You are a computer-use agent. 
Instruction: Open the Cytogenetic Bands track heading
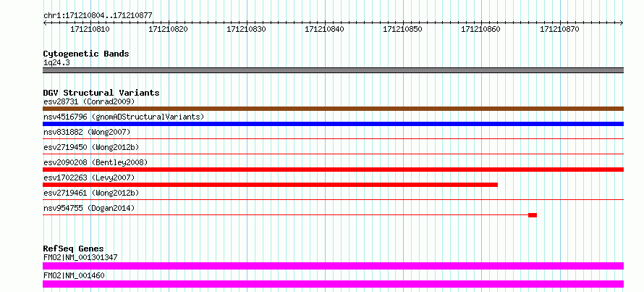click(x=86, y=54)
